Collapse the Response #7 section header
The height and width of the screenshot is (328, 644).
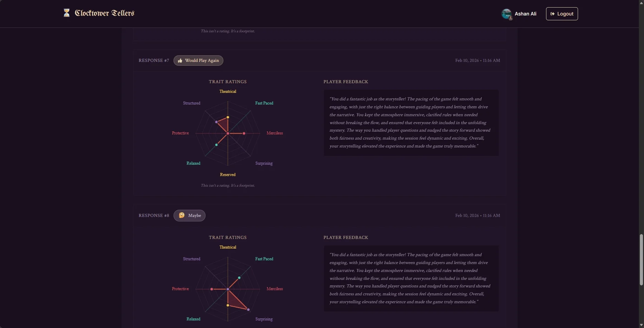coord(154,61)
